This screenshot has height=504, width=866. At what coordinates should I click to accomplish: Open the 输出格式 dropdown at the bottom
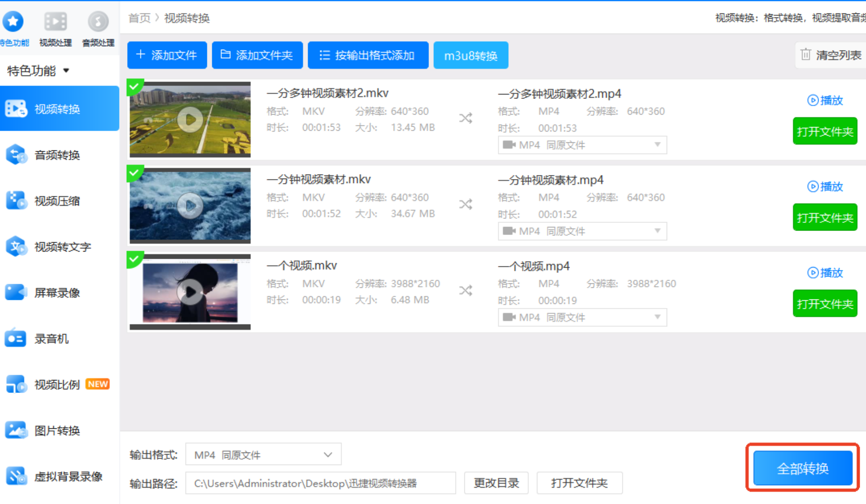point(263,455)
